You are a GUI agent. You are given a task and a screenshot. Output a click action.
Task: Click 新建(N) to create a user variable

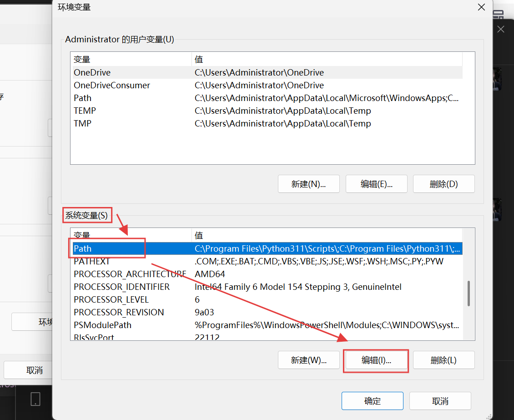308,184
